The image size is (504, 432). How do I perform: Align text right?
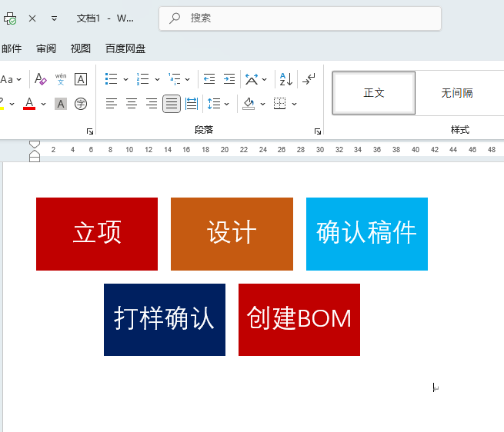[152, 104]
